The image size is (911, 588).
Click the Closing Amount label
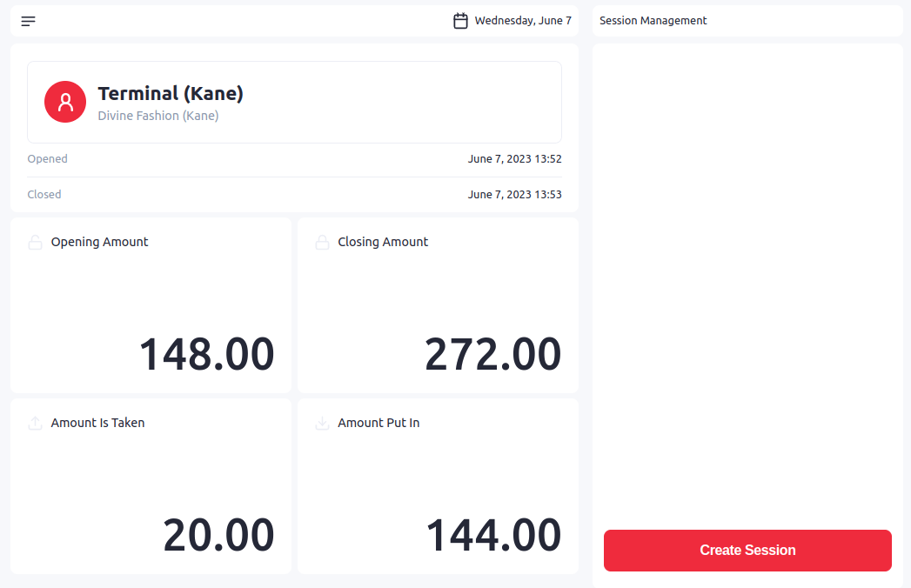[383, 243]
